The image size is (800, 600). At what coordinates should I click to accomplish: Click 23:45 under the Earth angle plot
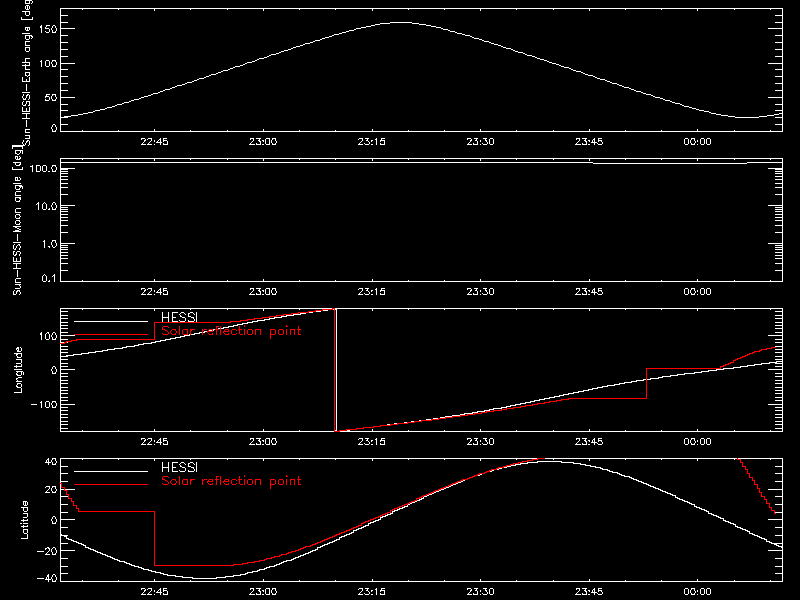click(589, 142)
